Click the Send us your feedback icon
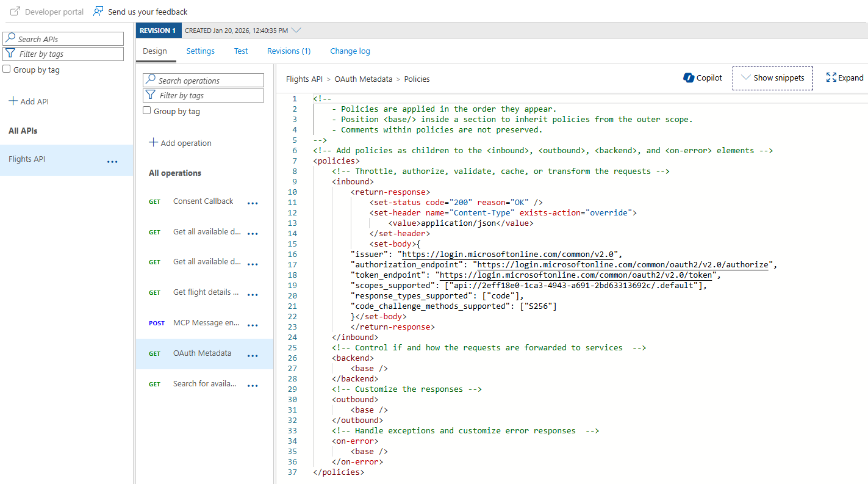This screenshot has height=484, width=868. click(98, 11)
